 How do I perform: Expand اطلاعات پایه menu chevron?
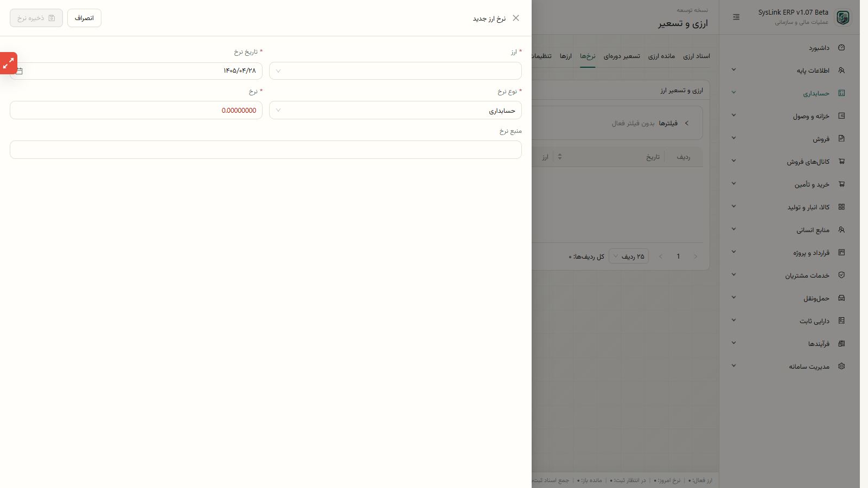[733, 69]
